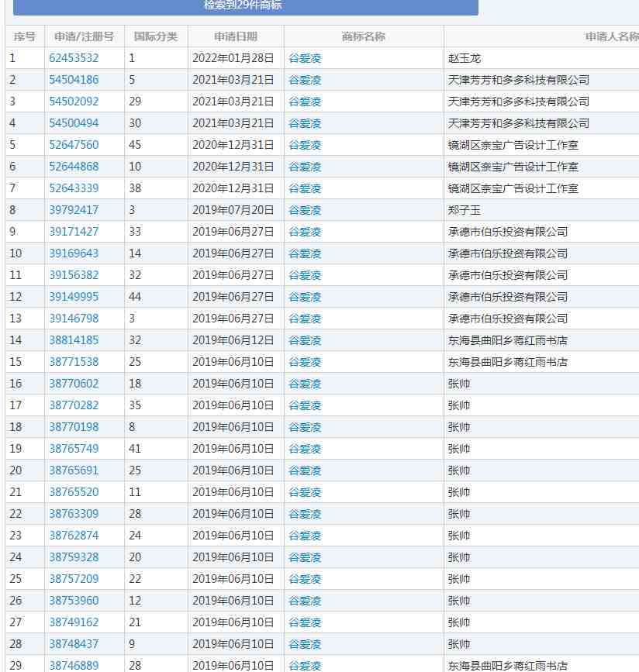The image size is (639, 672).
Task: Open registration number 39792417 link
Action: coord(74,210)
